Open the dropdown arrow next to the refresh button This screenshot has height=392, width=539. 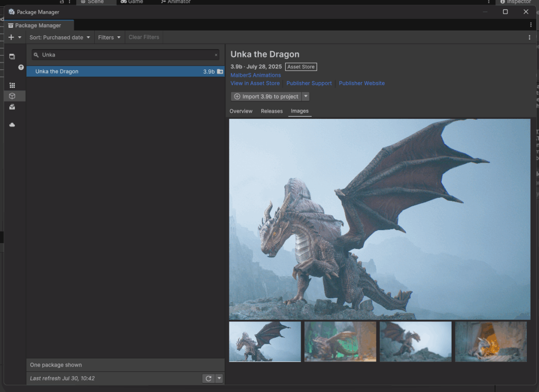pos(219,379)
